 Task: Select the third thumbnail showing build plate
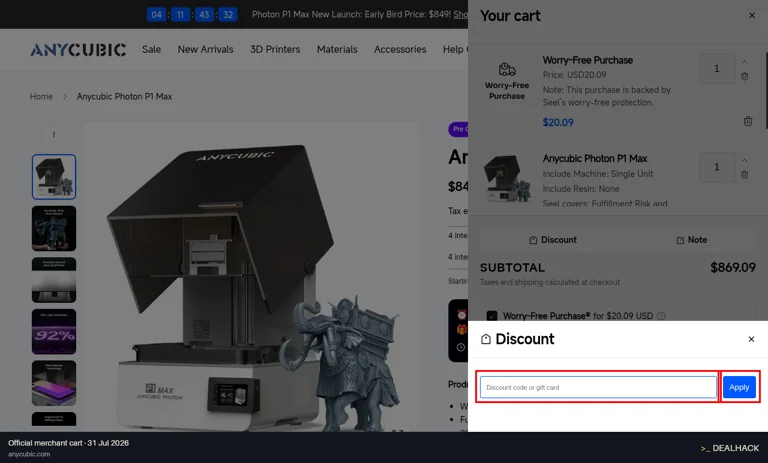[x=54, y=280]
